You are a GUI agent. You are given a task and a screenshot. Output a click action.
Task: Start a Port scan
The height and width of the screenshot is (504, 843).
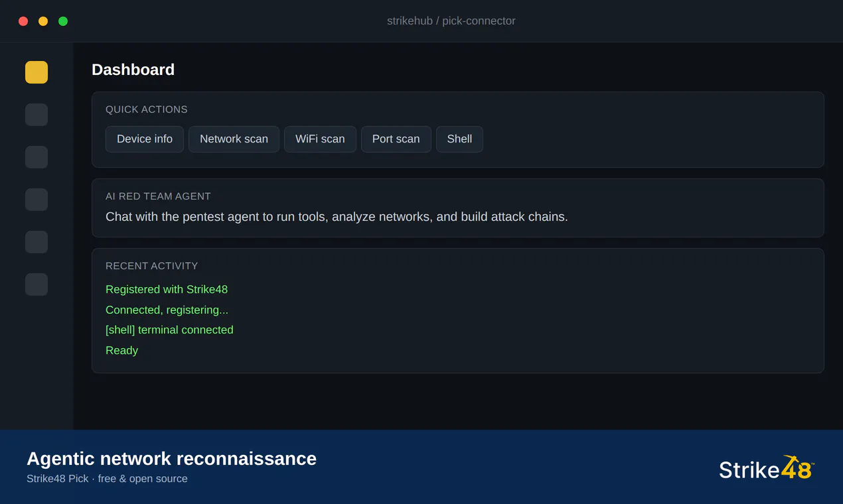point(396,139)
